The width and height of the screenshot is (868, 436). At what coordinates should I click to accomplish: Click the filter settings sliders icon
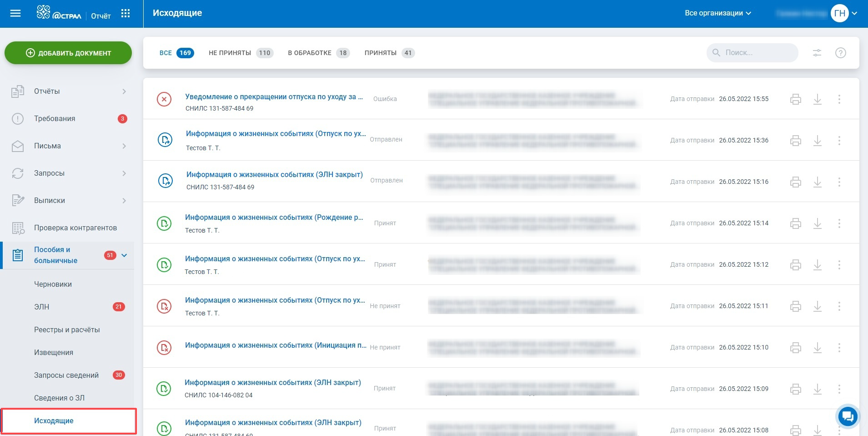coord(817,53)
